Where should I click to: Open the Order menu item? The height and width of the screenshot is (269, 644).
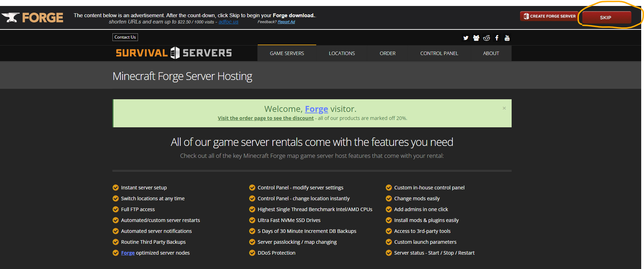pos(388,53)
